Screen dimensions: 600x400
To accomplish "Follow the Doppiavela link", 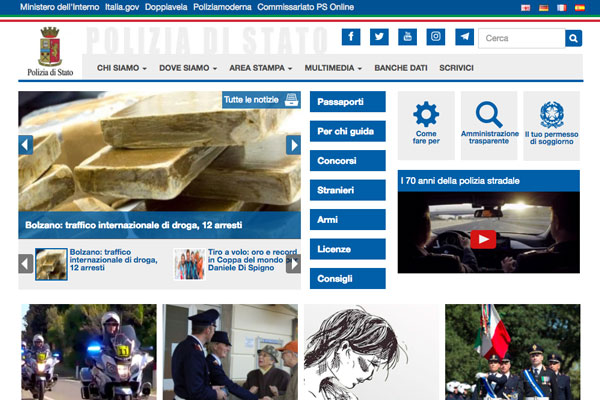I will coord(166,7).
